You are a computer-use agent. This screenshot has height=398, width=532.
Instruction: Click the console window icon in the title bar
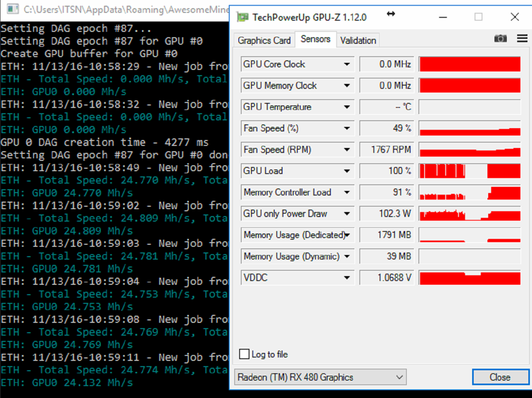click(13, 9)
